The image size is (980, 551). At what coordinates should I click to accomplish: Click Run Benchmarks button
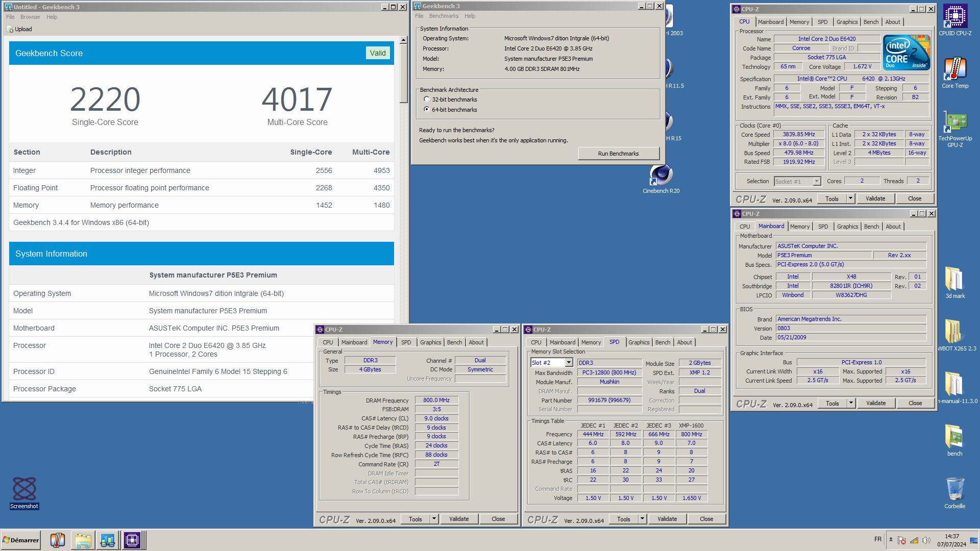pos(618,154)
